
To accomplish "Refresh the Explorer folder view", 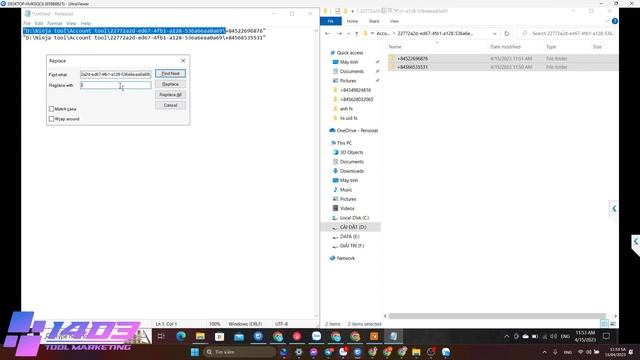I will 507,33.
